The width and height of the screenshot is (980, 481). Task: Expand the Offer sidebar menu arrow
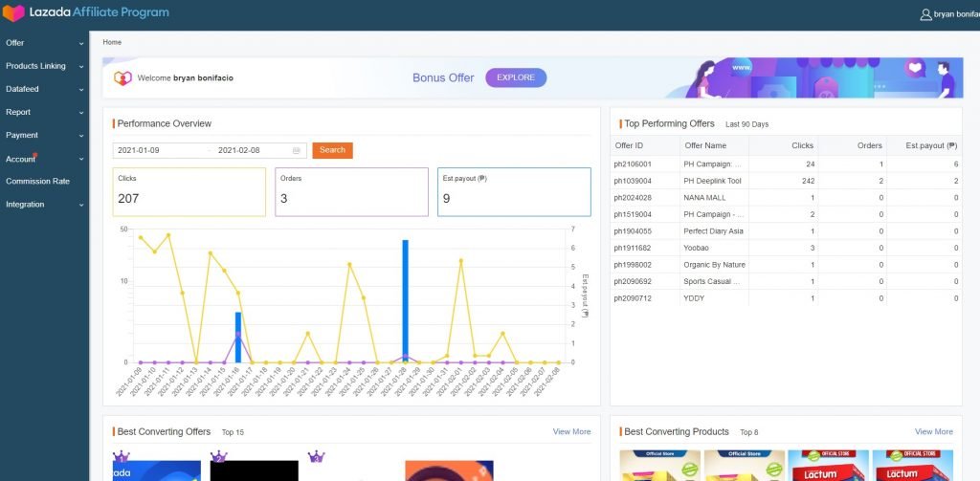pos(81,44)
